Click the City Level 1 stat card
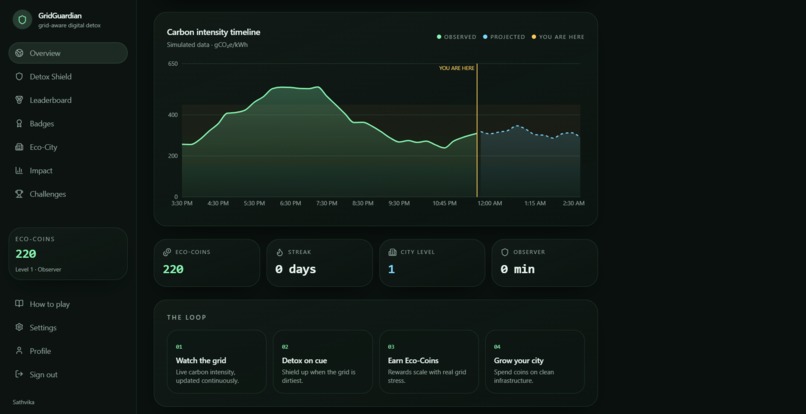806x414 pixels. (x=432, y=262)
